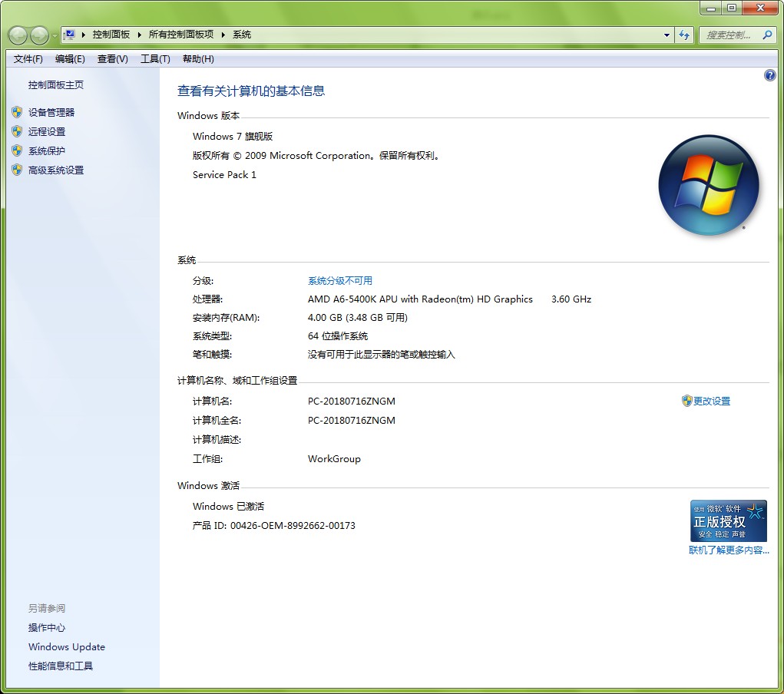
Task: Select 所有控制面板项 in the address breadcrumb
Action: (x=181, y=35)
